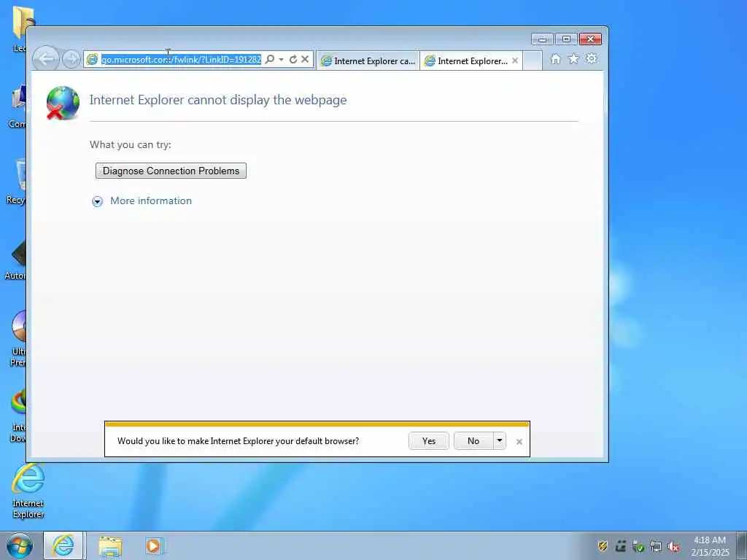Image resolution: width=747 pixels, height=560 pixels.
Task: Click the search magnifier in address bar
Action: point(270,59)
